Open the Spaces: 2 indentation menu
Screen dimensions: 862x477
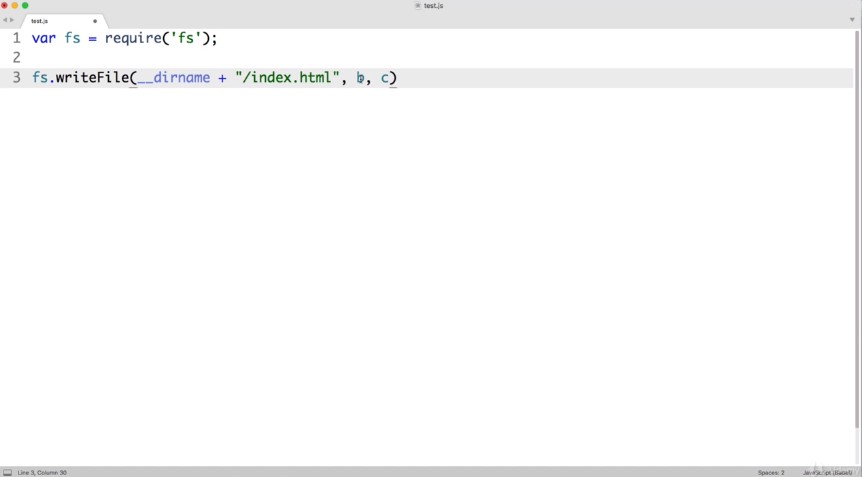(x=770, y=472)
